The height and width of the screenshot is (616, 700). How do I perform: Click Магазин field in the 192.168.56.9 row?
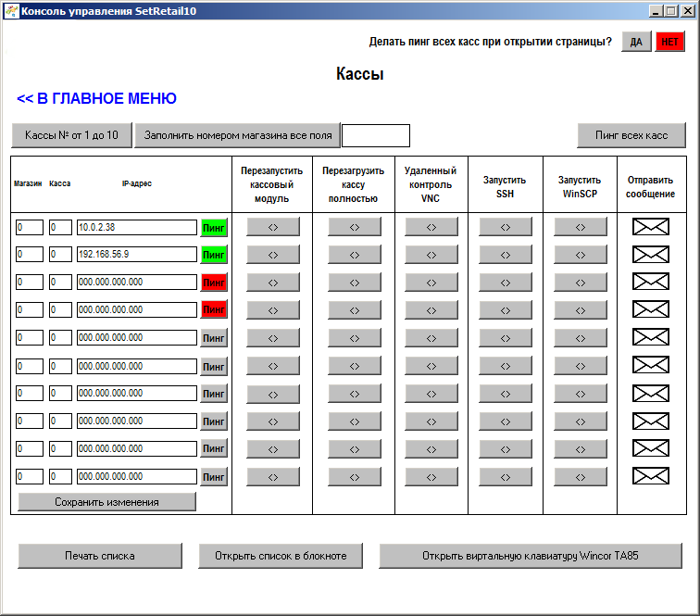30,254
